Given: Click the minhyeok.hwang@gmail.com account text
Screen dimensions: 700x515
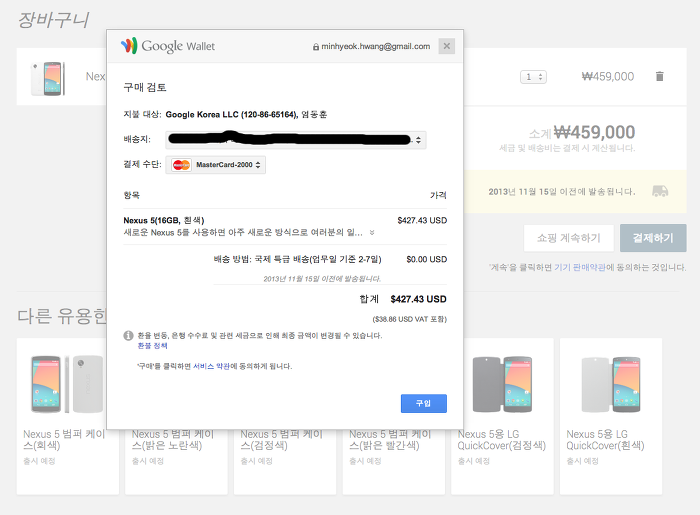Looking at the screenshot, I should [376, 46].
